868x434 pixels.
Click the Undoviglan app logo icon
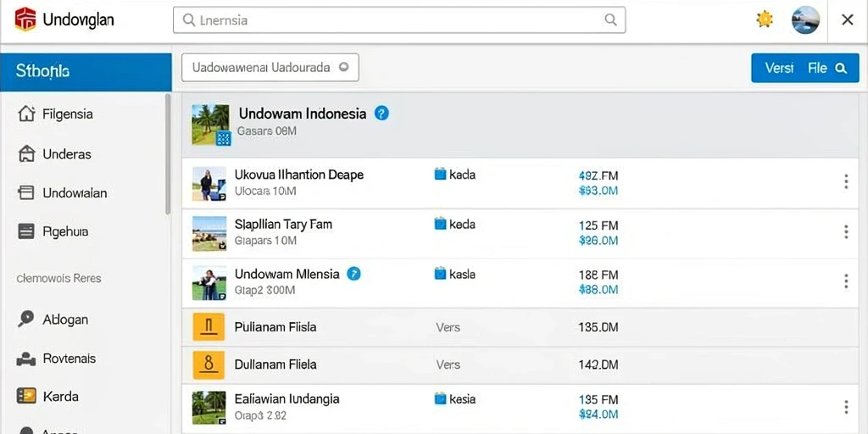pos(25,20)
